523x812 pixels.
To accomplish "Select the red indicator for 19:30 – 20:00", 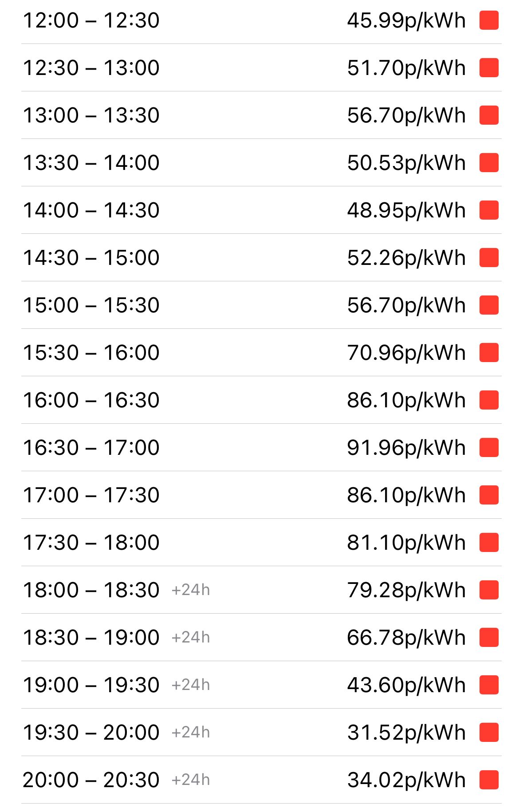I will (x=489, y=733).
